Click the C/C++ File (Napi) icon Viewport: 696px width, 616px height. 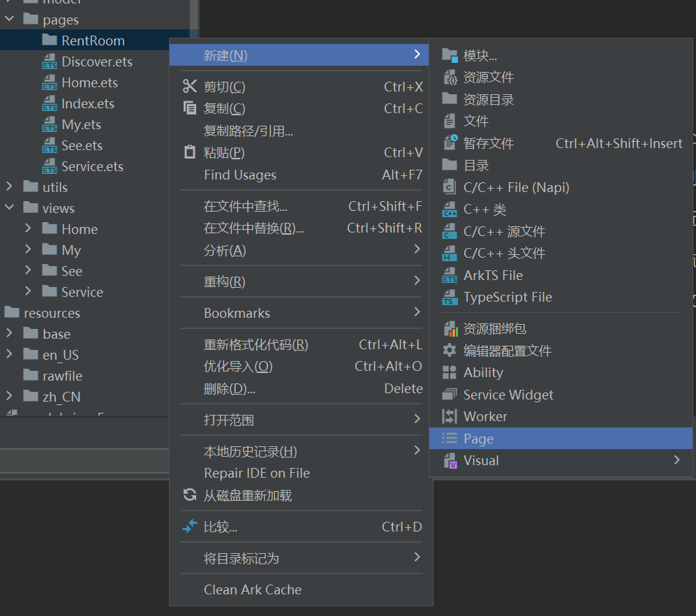point(449,187)
